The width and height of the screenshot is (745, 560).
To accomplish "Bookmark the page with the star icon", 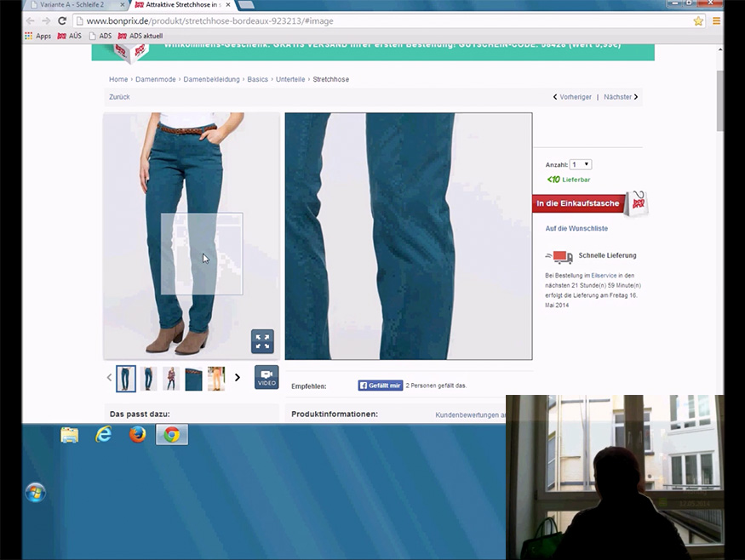I will pyautogui.click(x=698, y=21).
